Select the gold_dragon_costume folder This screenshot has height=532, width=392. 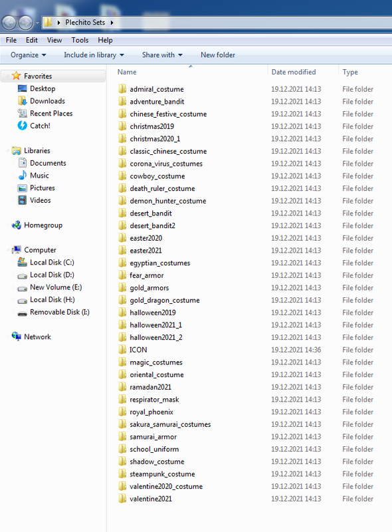click(x=165, y=301)
